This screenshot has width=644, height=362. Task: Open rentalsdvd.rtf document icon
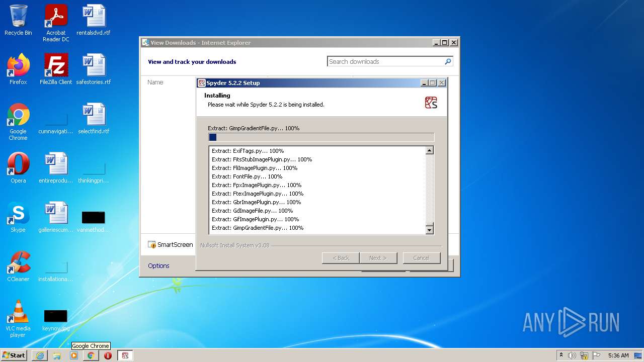coord(94,20)
